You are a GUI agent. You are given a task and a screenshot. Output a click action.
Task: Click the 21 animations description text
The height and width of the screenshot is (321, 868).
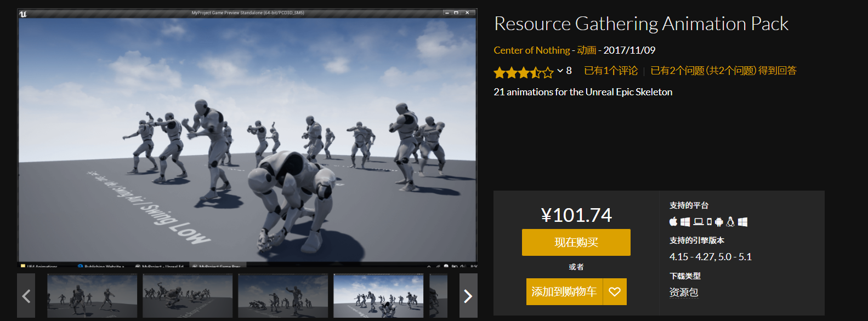(583, 92)
